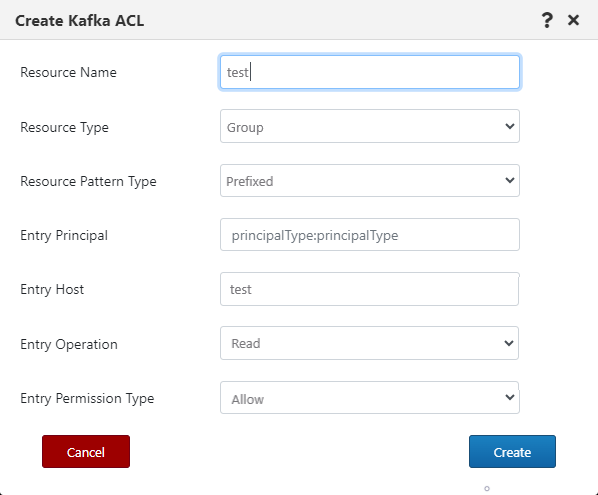
Task: Click the red Cancel button
Action: coord(86,452)
